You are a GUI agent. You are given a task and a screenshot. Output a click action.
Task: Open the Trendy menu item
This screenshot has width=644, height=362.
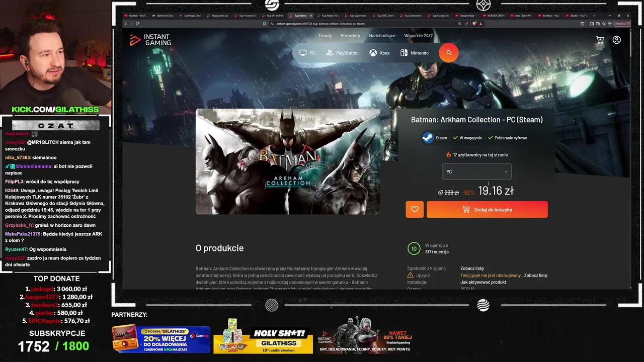tap(325, 36)
